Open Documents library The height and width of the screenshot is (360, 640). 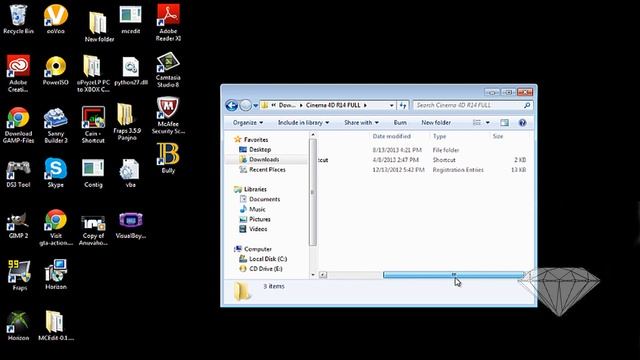pos(264,199)
